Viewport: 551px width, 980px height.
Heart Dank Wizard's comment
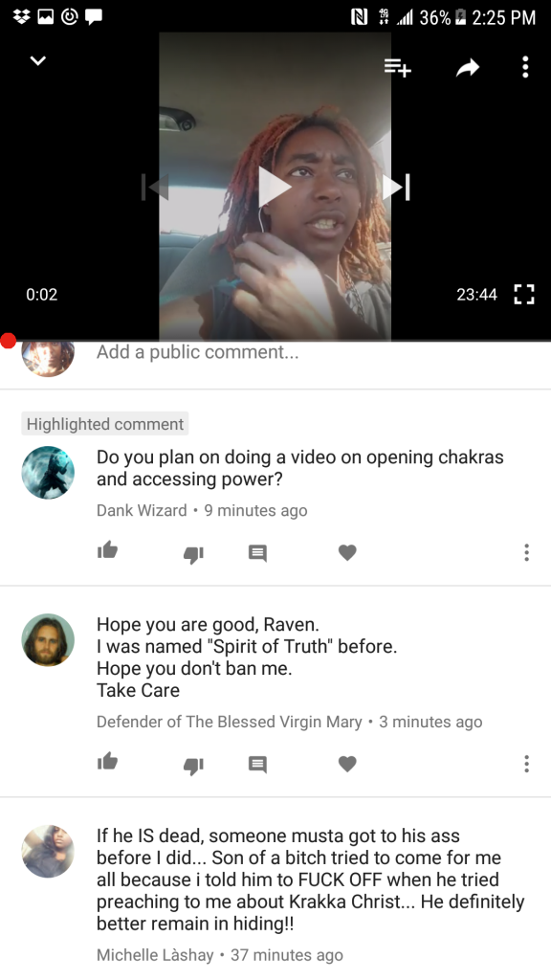tap(347, 552)
